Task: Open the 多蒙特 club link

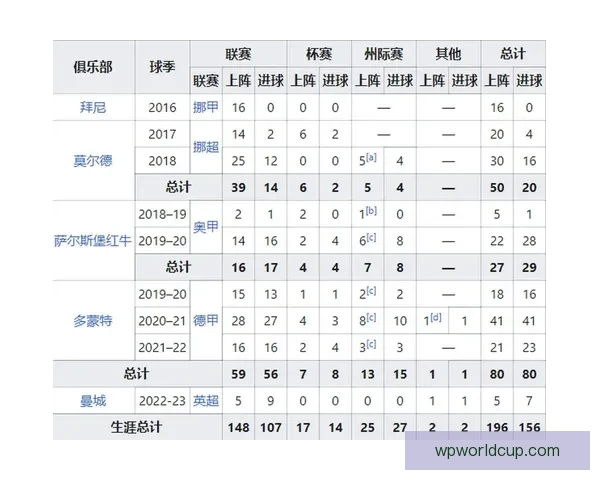Action: (x=93, y=321)
